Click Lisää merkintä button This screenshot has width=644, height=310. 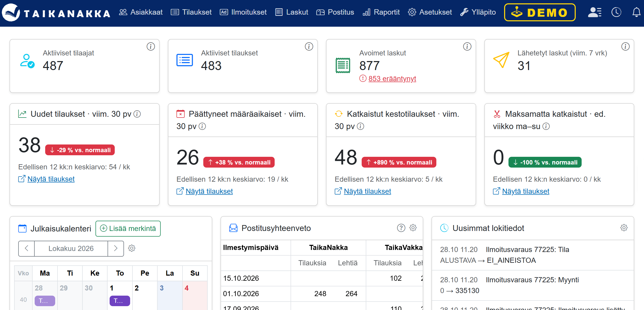(128, 228)
